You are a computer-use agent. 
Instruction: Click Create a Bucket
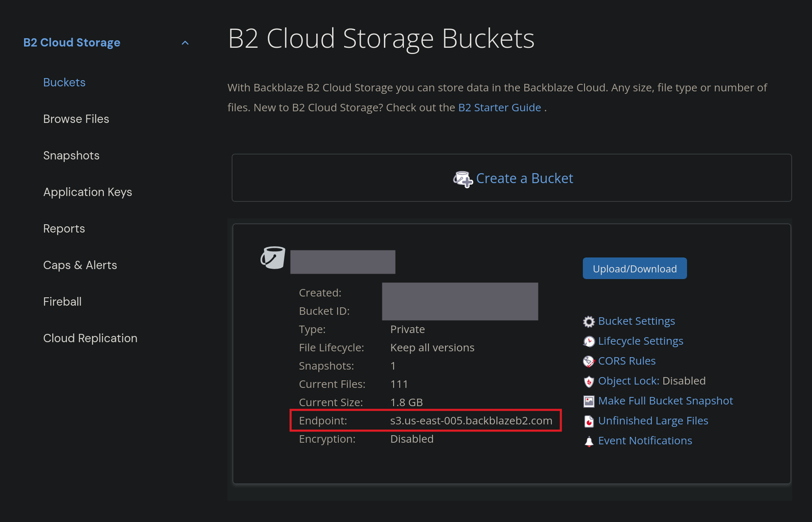coord(525,178)
